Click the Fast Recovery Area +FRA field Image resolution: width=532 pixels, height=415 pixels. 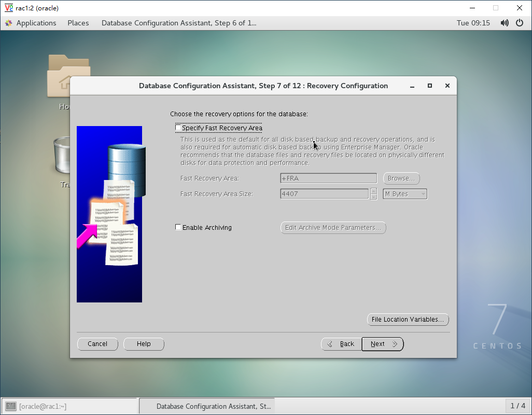[328, 178]
